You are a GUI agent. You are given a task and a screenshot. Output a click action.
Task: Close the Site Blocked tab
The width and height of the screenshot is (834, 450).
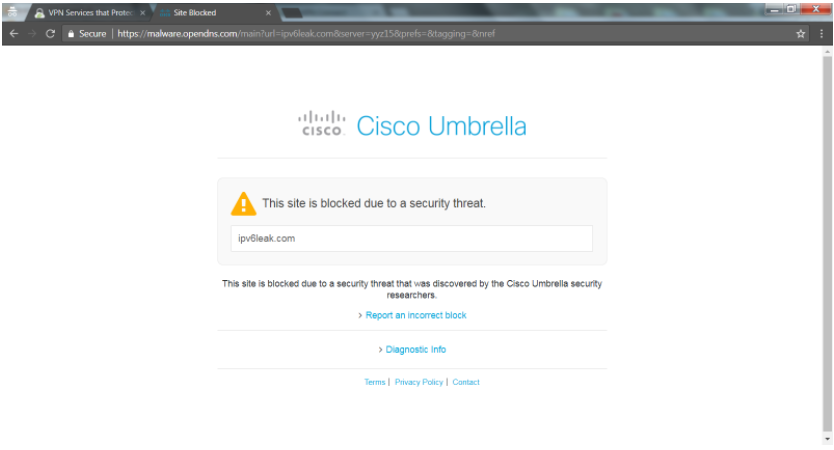coord(268,13)
